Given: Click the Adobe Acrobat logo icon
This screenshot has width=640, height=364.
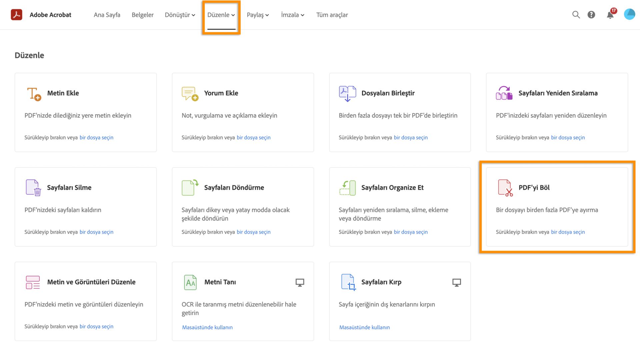Looking at the screenshot, I should (x=16, y=15).
